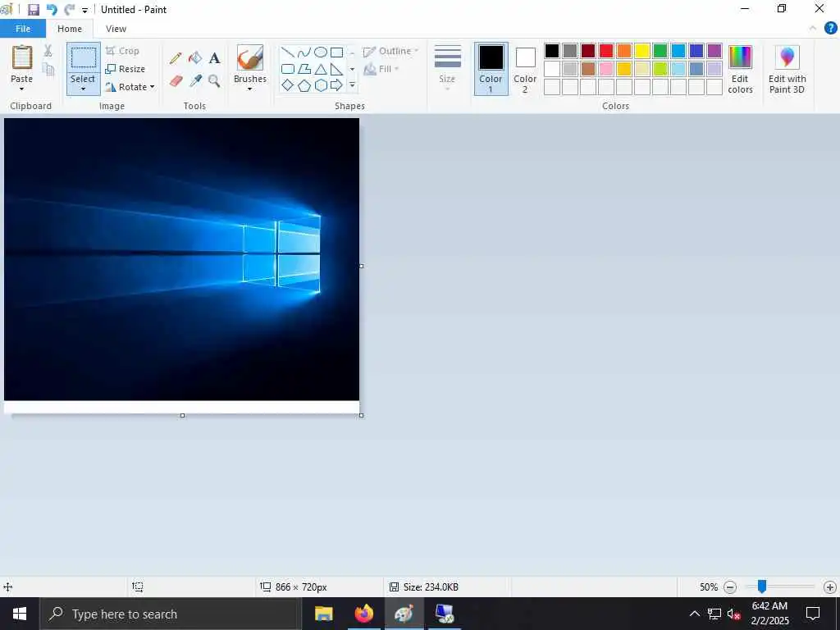
Task: Click the zoom slider handle
Action: point(761,587)
